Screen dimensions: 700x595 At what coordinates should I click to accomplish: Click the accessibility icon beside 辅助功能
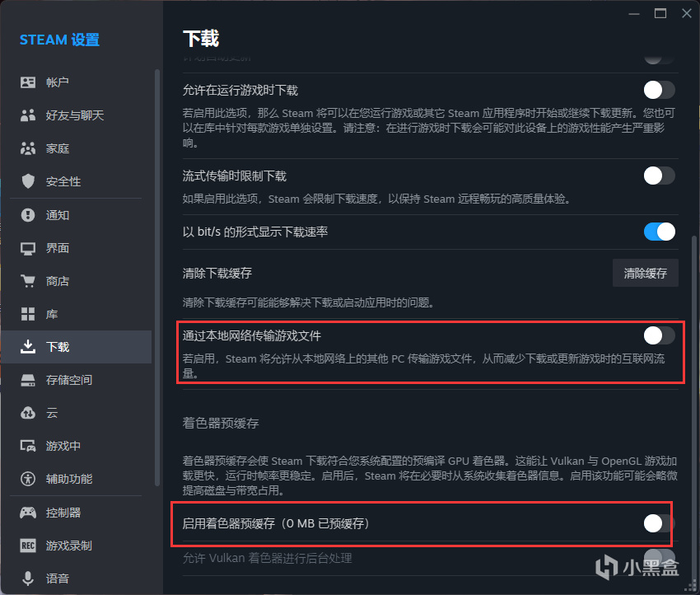28,479
